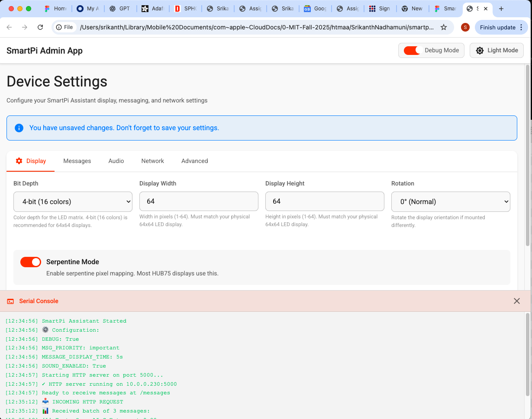Click the red profile avatar icon
The height and width of the screenshot is (419, 532).
point(465,27)
